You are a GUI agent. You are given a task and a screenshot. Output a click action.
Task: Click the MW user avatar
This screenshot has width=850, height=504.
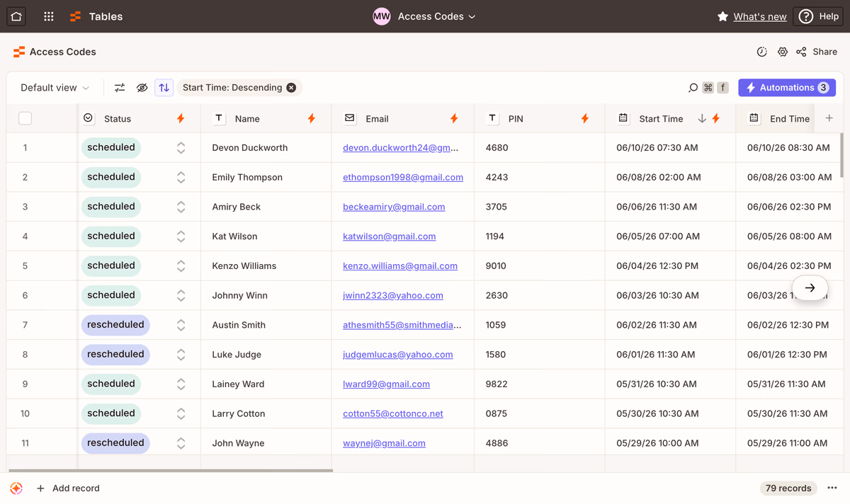[x=382, y=16]
